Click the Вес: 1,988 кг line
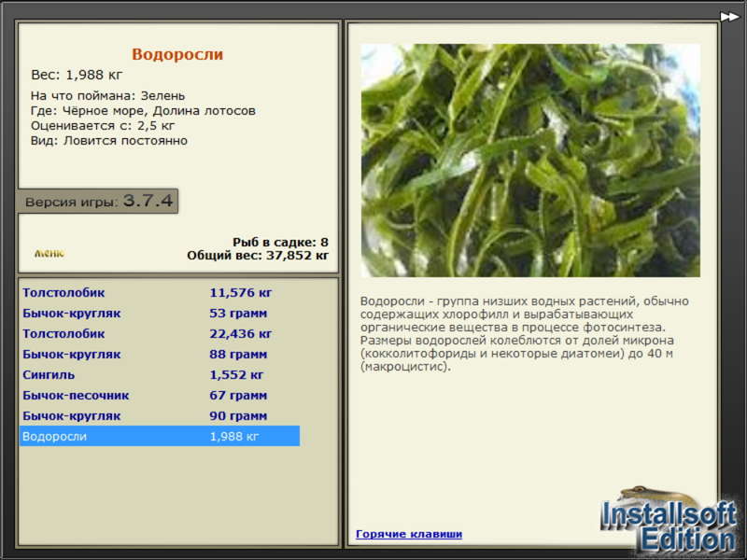Viewport: 747px width, 560px height. point(77,75)
